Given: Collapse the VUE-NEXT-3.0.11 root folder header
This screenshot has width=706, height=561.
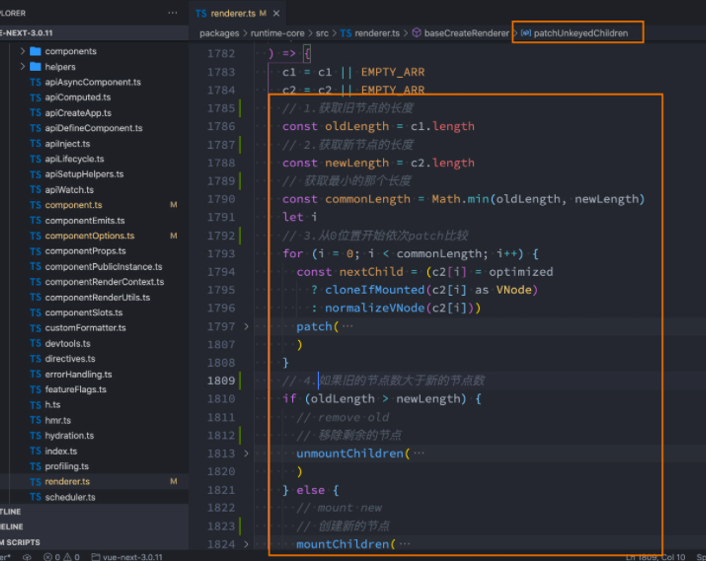Looking at the screenshot, I should pyautogui.click(x=94, y=33).
